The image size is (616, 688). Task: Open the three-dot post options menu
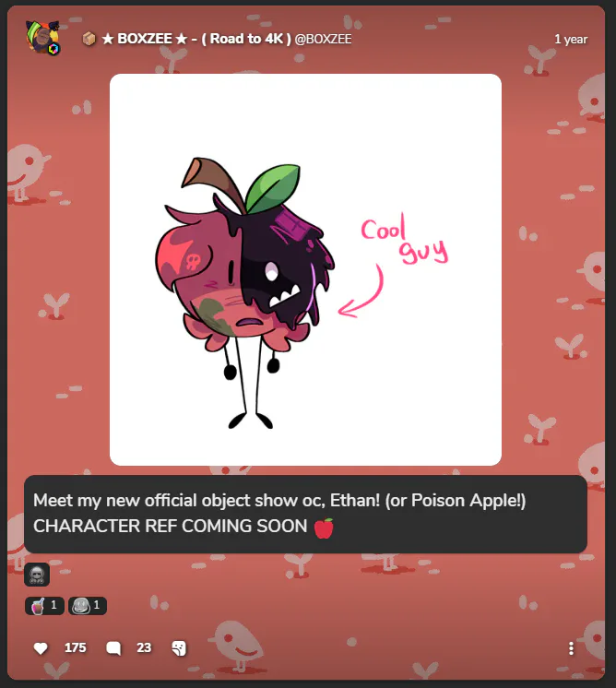(x=571, y=648)
